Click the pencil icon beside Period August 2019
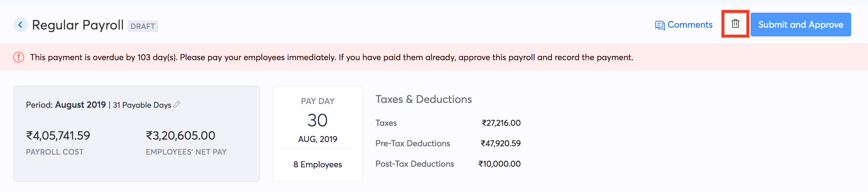The height and width of the screenshot is (192, 868). pos(177,105)
